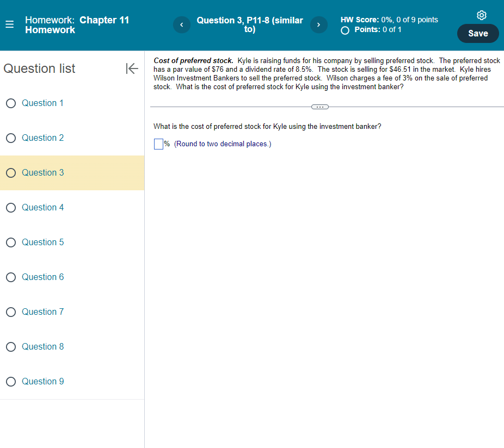Screen dimensions: 504x448
Task: Open Question 8 link
Action: [43, 346]
